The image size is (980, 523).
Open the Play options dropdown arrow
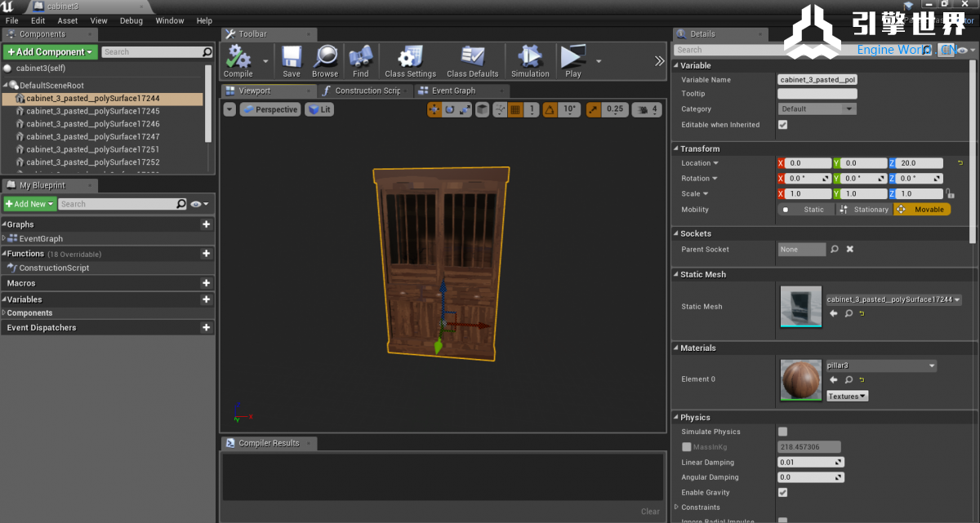pyautogui.click(x=599, y=61)
